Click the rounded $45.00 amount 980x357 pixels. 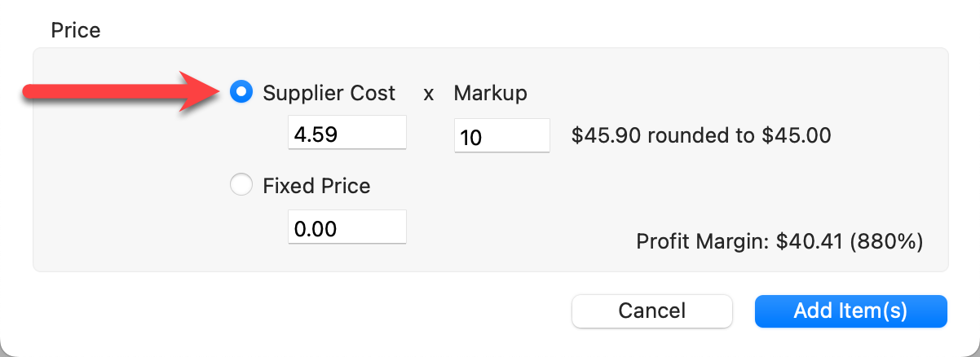[x=796, y=135]
